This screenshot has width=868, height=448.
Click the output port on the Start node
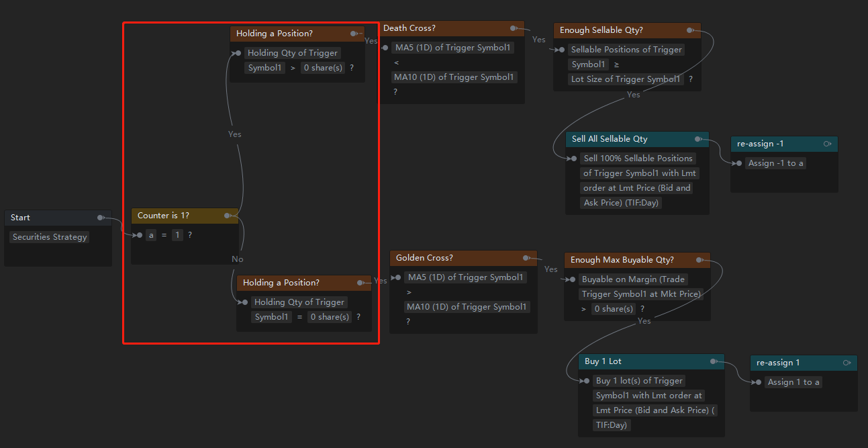(x=100, y=218)
